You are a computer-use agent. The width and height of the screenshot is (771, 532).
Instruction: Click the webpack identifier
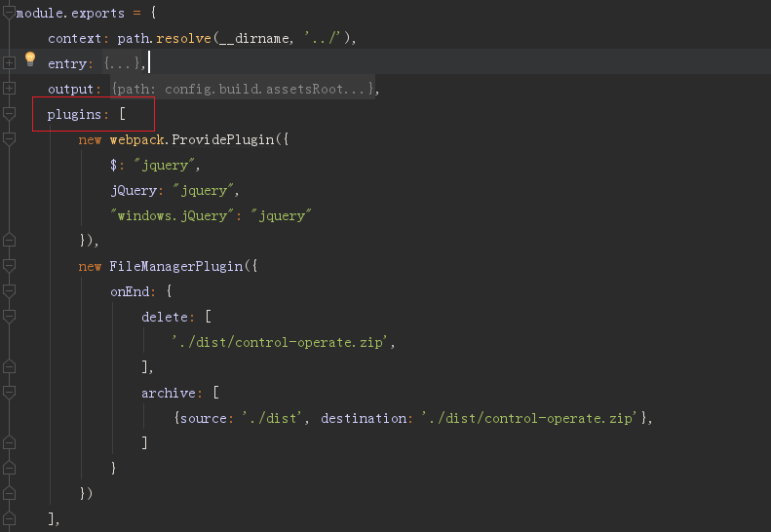(x=136, y=139)
